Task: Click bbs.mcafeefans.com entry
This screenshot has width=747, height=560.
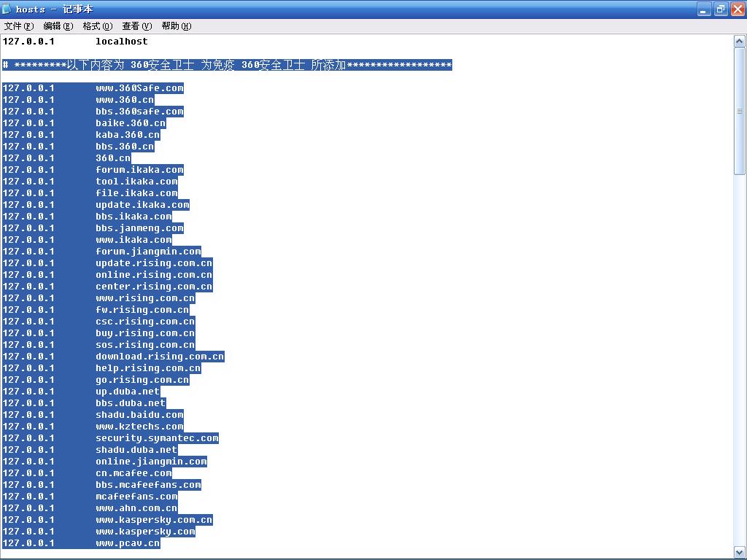Action: [x=148, y=485]
